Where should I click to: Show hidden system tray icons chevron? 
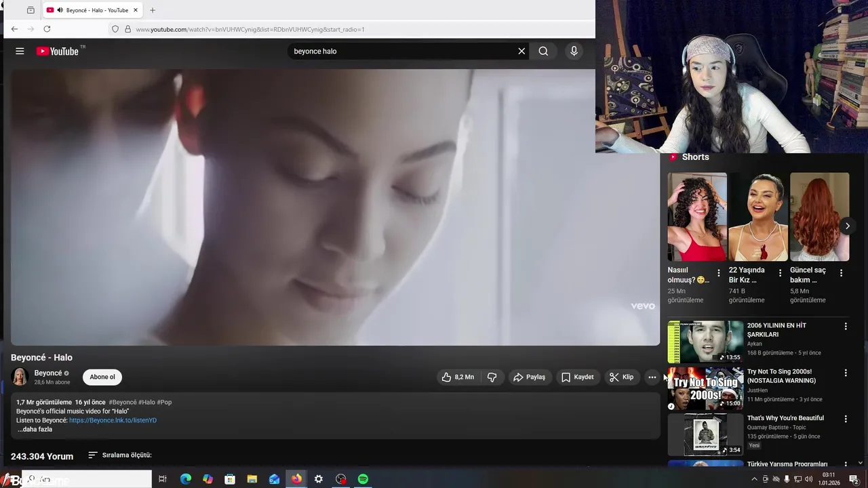click(754, 479)
